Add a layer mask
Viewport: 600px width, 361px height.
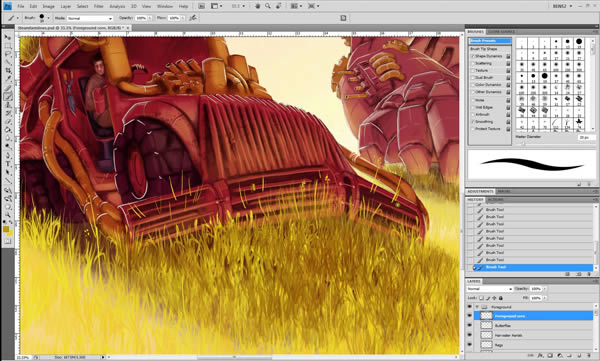click(x=550, y=356)
